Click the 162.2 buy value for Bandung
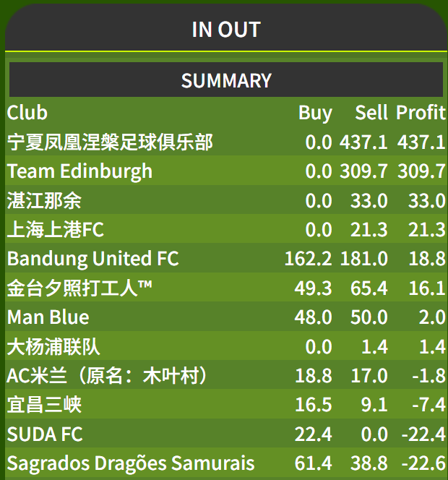The image size is (448, 480). pos(308,259)
